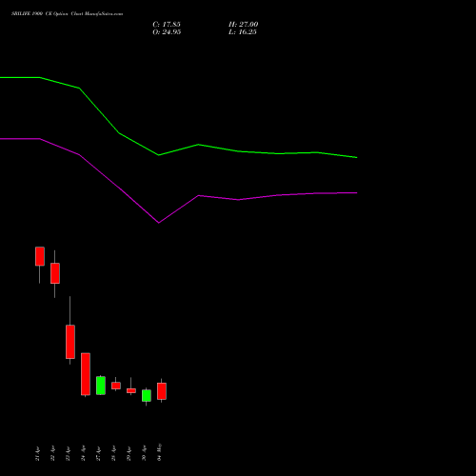The height and width of the screenshot is (476, 476).
Task: Select the green candlestick for 27 Apr
Action: coord(101,386)
